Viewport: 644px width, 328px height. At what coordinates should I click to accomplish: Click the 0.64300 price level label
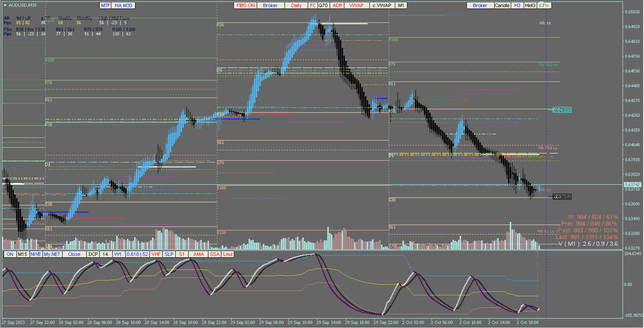(562, 110)
